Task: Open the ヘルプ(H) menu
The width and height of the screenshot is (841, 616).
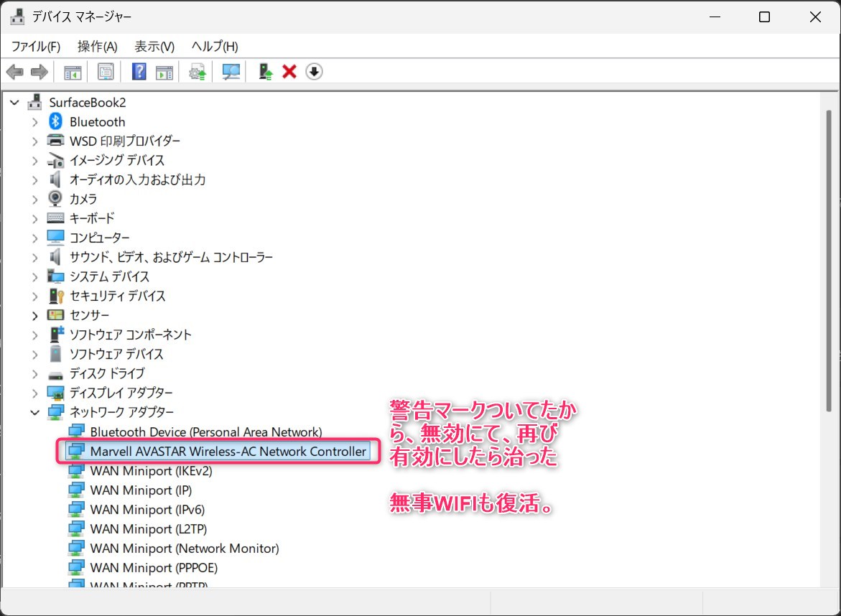Action: pyautogui.click(x=215, y=47)
